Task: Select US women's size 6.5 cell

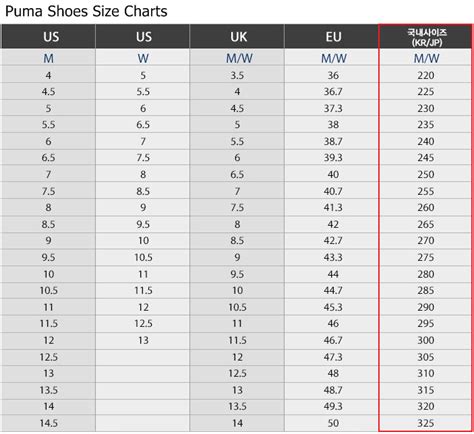Action: click(x=143, y=125)
